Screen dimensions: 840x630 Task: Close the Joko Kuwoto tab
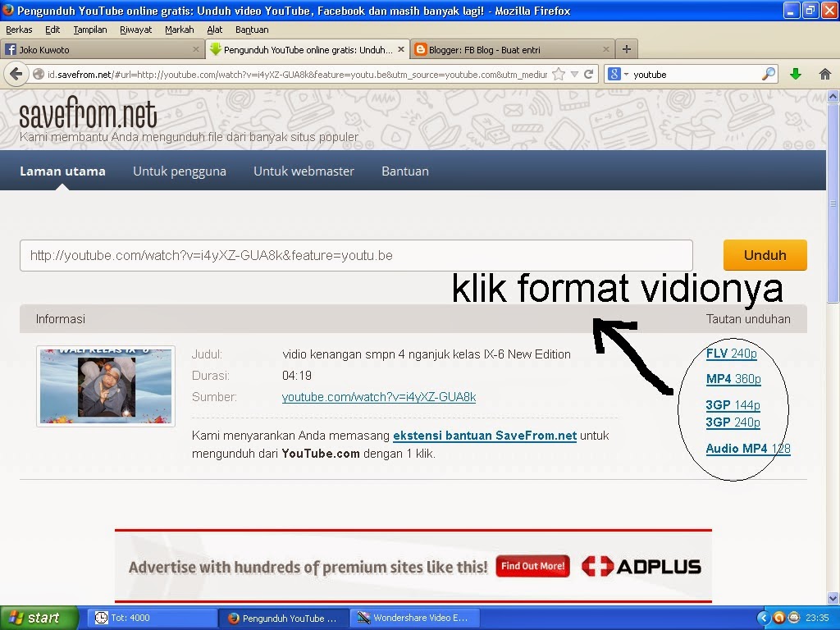click(x=195, y=49)
